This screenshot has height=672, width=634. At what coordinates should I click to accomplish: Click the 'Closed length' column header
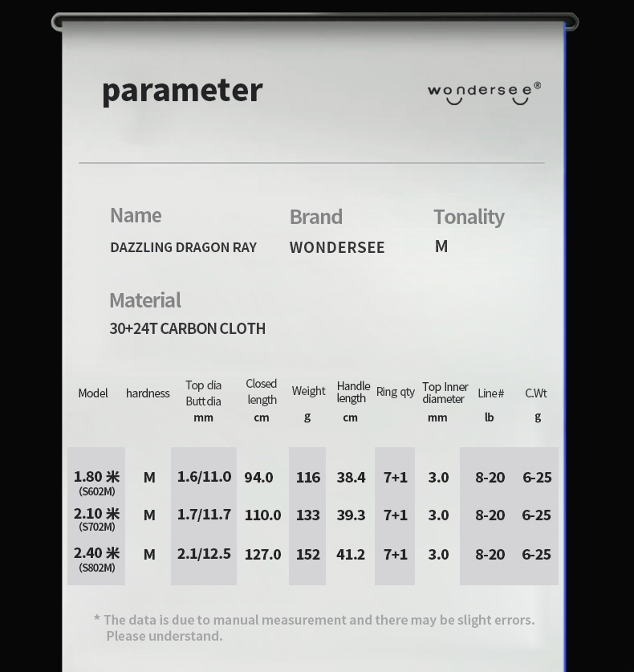[262, 392]
